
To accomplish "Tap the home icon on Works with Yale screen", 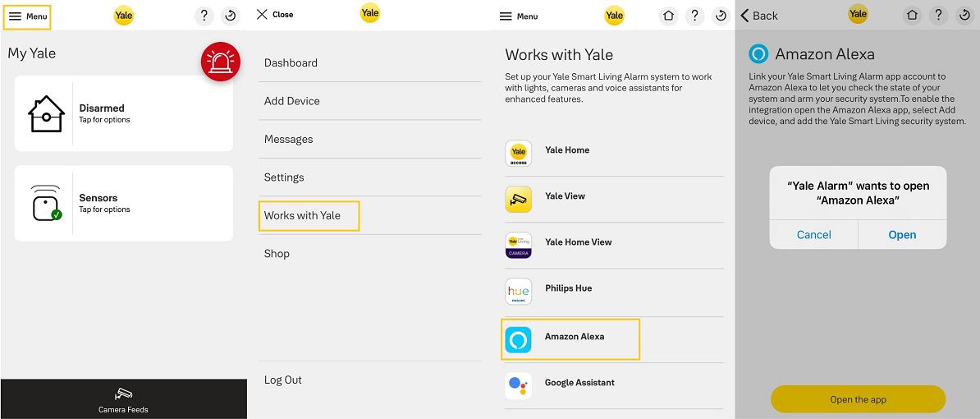I will (669, 16).
